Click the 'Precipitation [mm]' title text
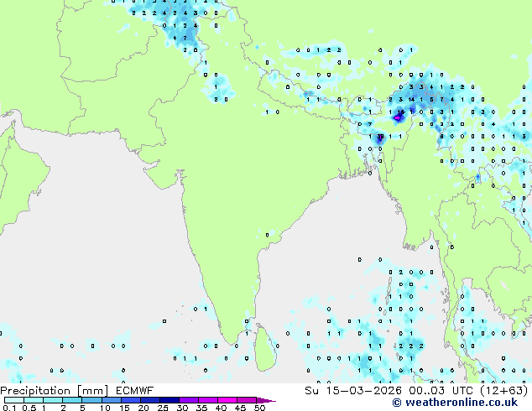The height and width of the screenshot is (411, 532). [55, 391]
